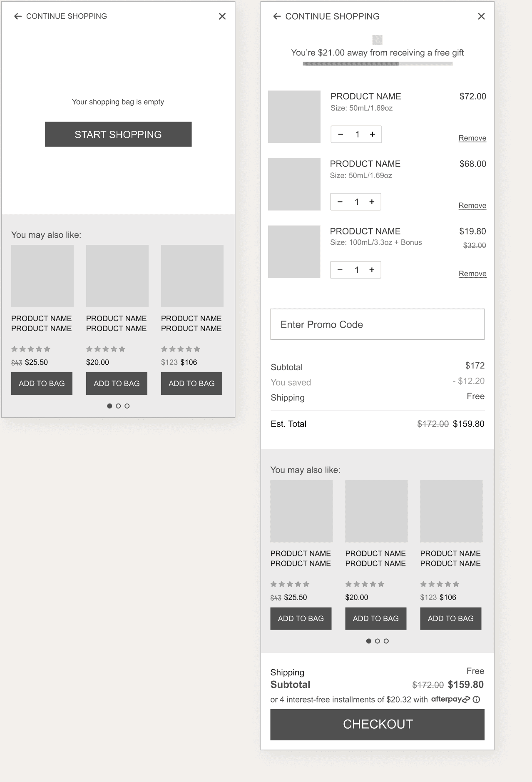Viewport: 532px width, 782px height.
Task: Open $25.50 recommendation image in filled panel
Action: [x=302, y=511]
